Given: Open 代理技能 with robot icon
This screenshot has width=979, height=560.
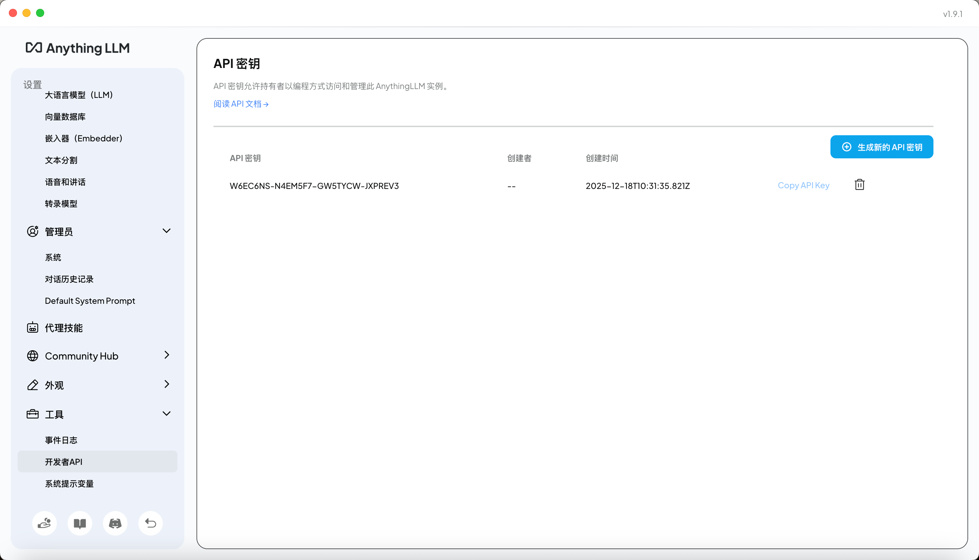Looking at the screenshot, I should coord(64,328).
